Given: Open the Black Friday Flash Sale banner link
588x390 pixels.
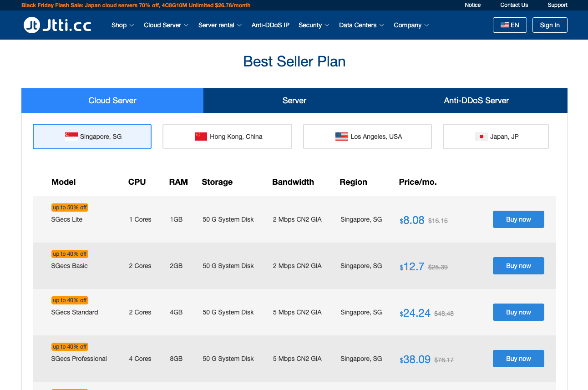Looking at the screenshot, I should coord(136,5).
